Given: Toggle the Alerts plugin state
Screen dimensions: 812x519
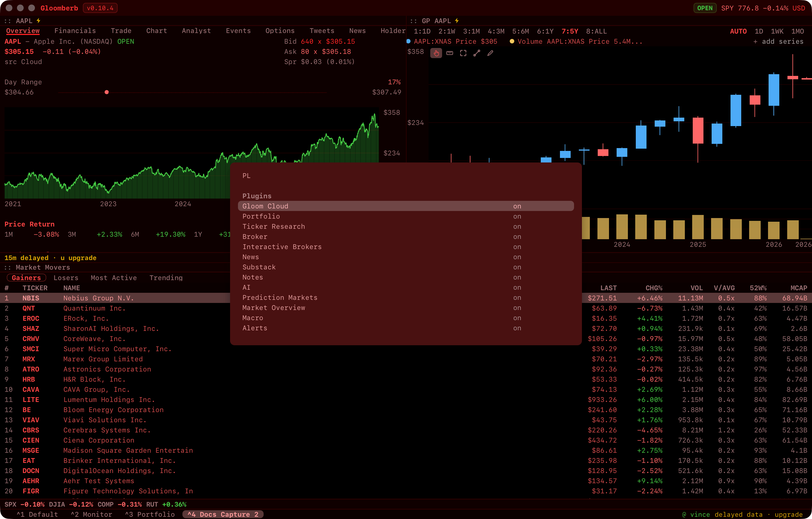Looking at the screenshot, I should click(406, 328).
